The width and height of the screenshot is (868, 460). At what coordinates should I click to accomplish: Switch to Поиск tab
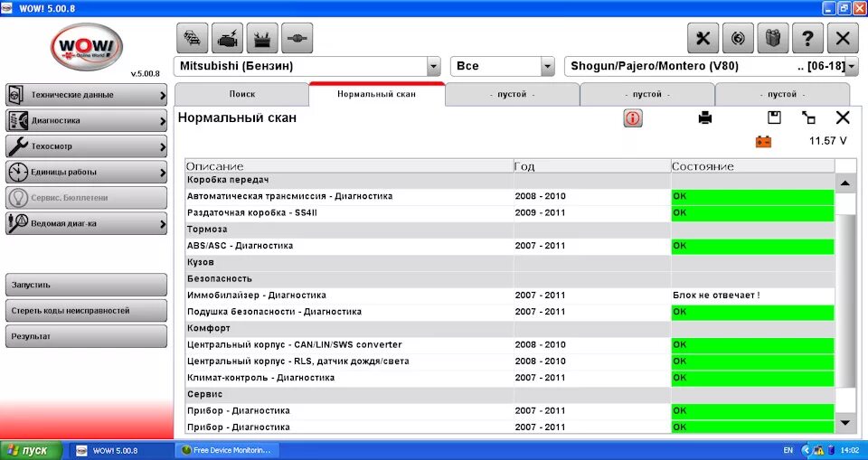click(242, 94)
